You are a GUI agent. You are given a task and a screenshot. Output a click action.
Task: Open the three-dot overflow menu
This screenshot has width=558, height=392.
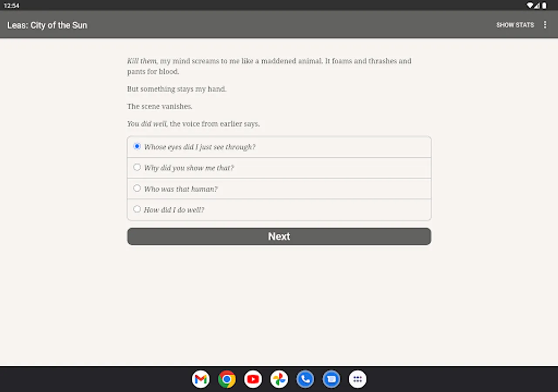pyautogui.click(x=545, y=25)
